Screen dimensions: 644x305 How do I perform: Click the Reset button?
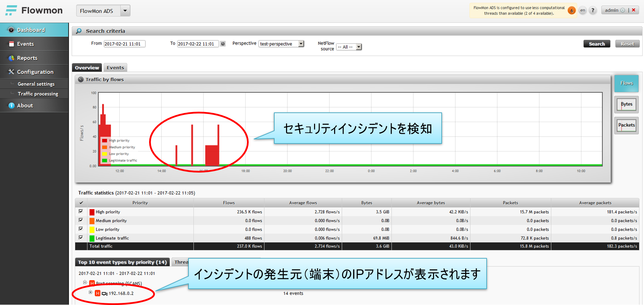coord(627,44)
